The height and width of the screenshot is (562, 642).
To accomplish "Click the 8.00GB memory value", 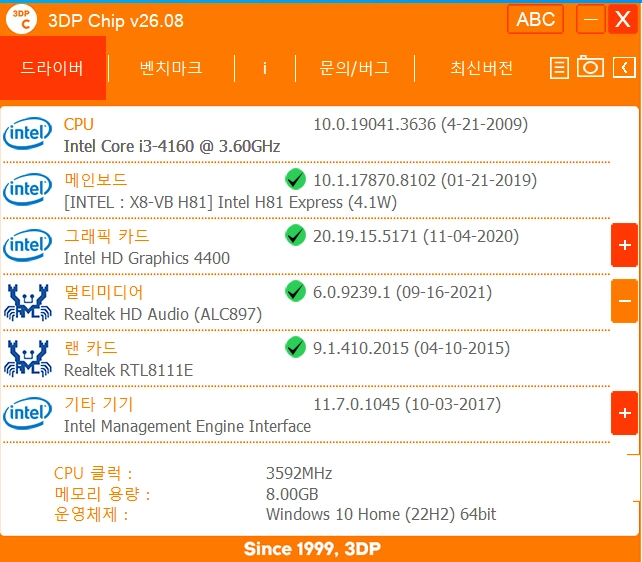I will click(x=292, y=494).
